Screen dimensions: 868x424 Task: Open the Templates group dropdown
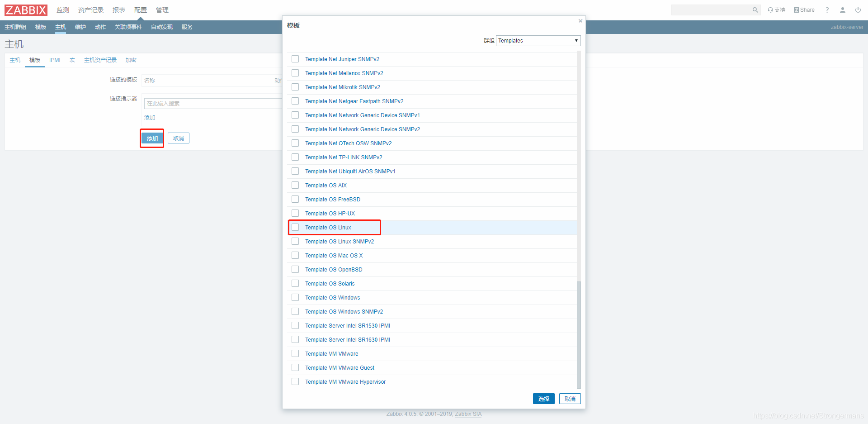[x=538, y=41]
